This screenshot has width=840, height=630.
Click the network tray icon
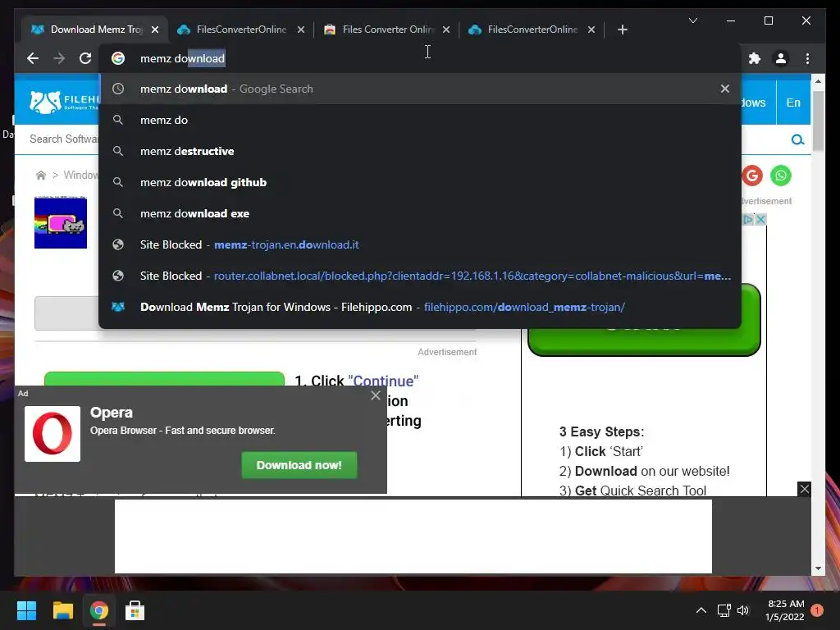(x=724, y=610)
